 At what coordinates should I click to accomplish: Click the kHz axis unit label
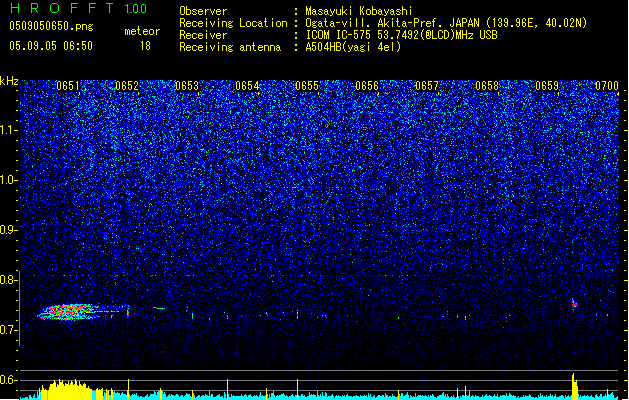(9, 81)
